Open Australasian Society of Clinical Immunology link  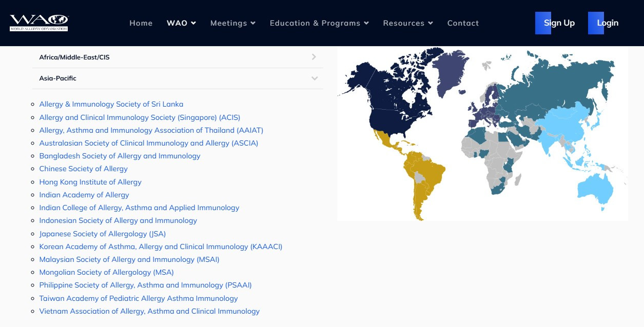point(148,143)
